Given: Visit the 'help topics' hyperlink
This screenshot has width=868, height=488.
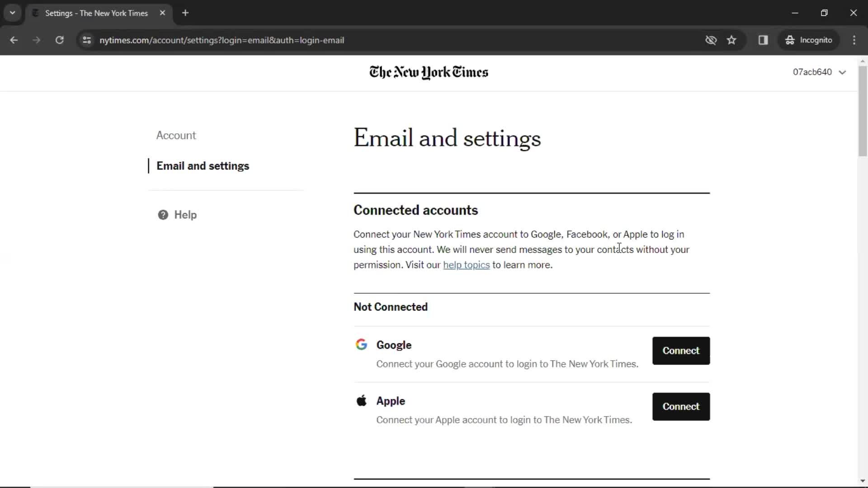Looking at the screenshot, I should (467, 264).
